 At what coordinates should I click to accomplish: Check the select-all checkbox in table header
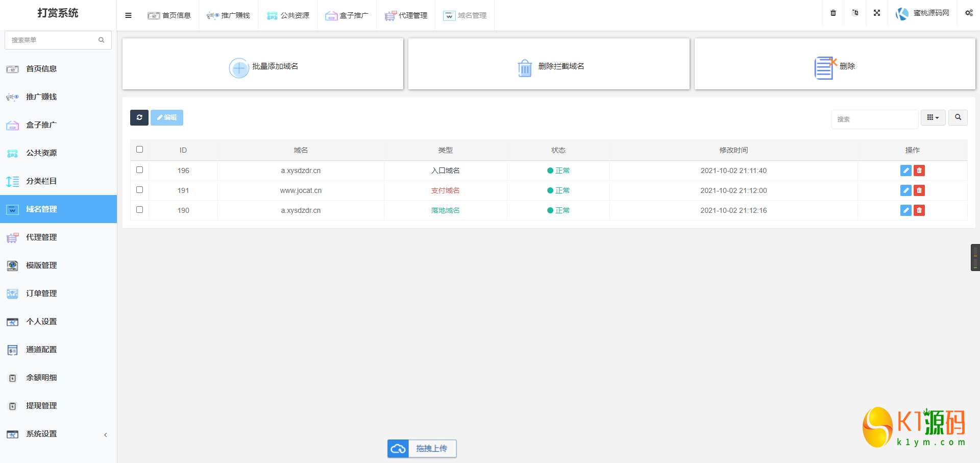click(139, 150)
